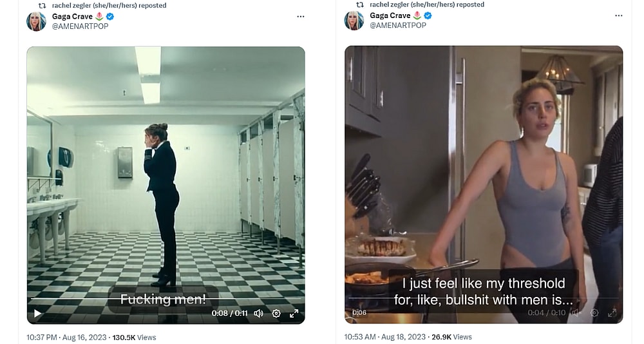Click the left tweet's profile avatar
The height and width of the screenshot is (344, 644).
point(36,21)
